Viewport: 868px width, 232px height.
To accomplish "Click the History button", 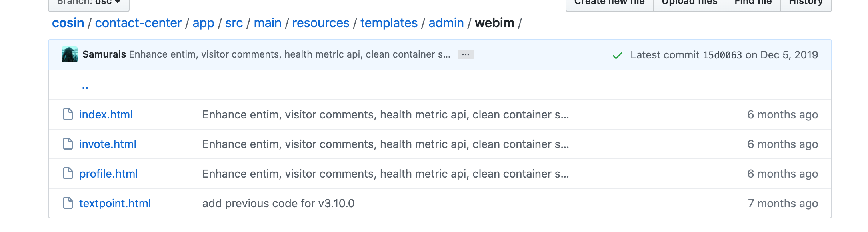I will click(x=806, y=3).
